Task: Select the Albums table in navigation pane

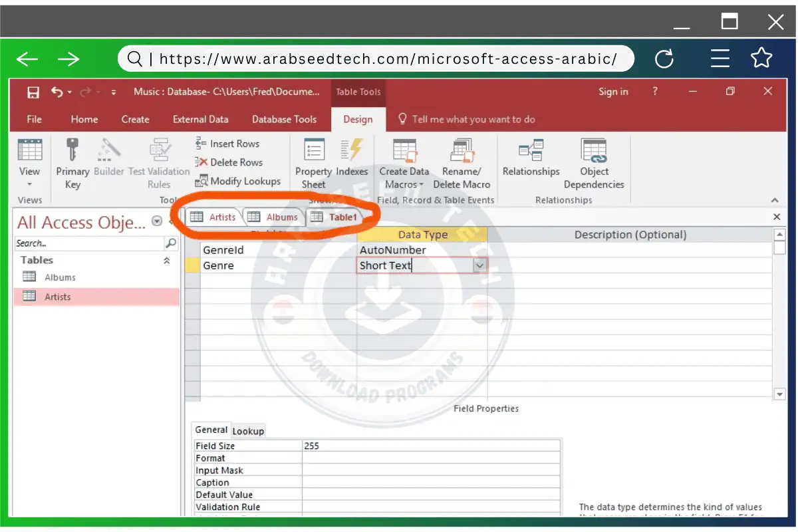Action: pos(60,277)
